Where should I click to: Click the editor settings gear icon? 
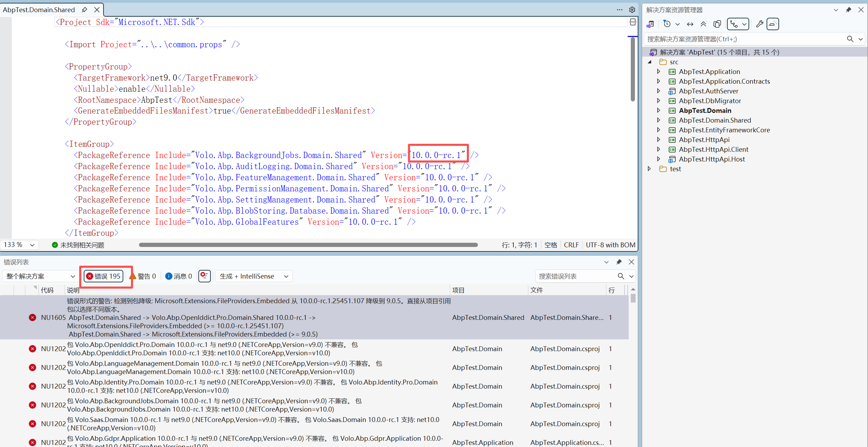632,10
